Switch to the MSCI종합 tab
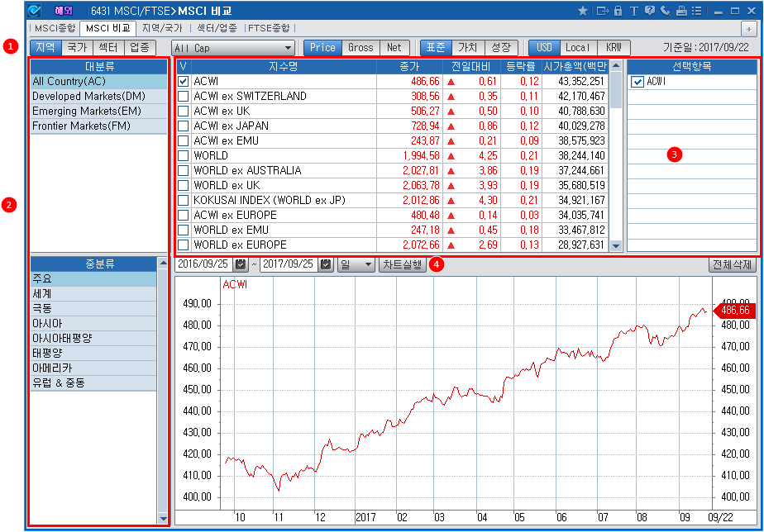 click(x=55, y=28)
